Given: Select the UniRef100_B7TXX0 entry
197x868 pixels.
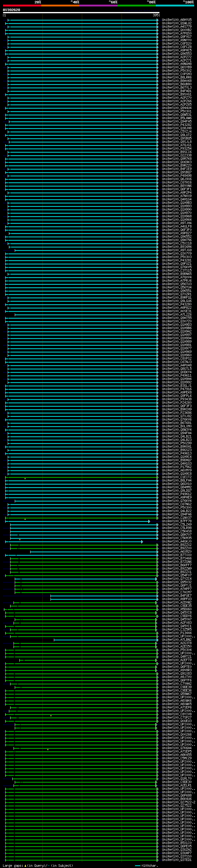Looking at the screenshot, I should pos(177,555).
